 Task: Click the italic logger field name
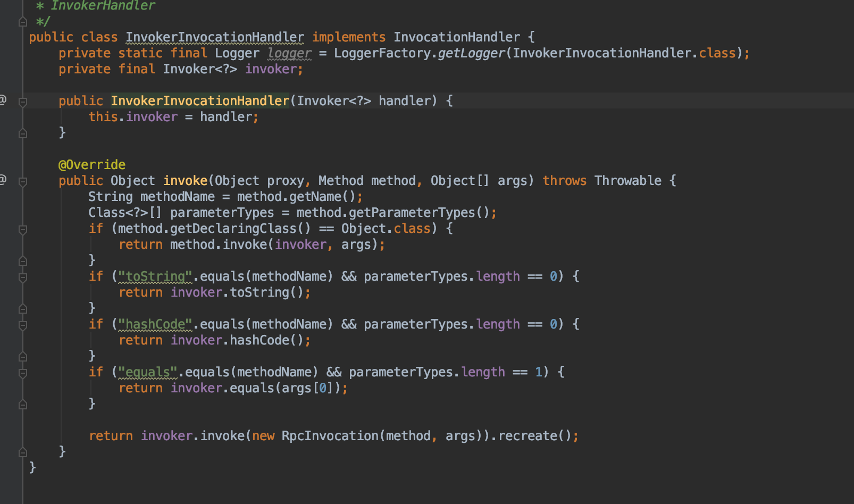pos(289,53)
